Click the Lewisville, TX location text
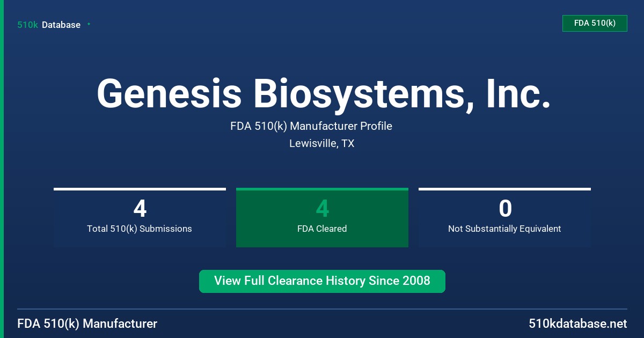This screenshot has width=644, height=338. 321,143
